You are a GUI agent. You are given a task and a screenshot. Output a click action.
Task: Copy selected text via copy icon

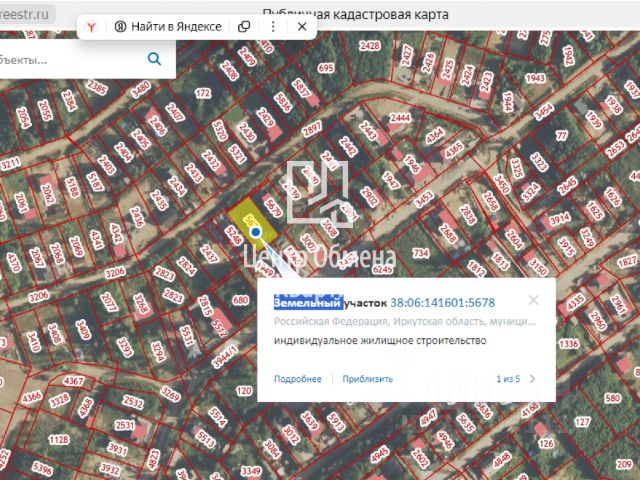(244, 27)
